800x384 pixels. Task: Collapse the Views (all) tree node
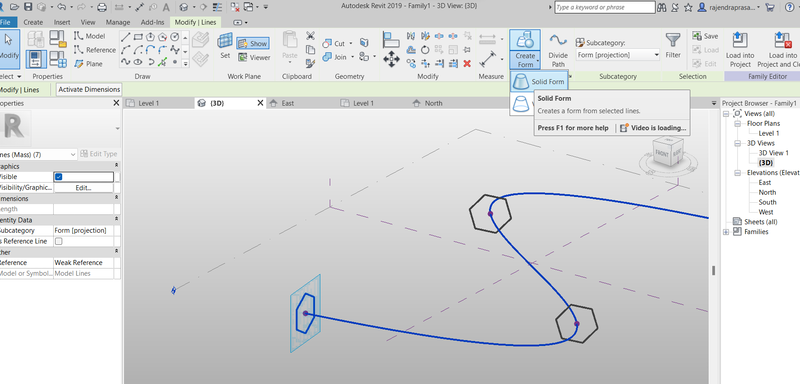pyautogui.click(x=726, y=114)
